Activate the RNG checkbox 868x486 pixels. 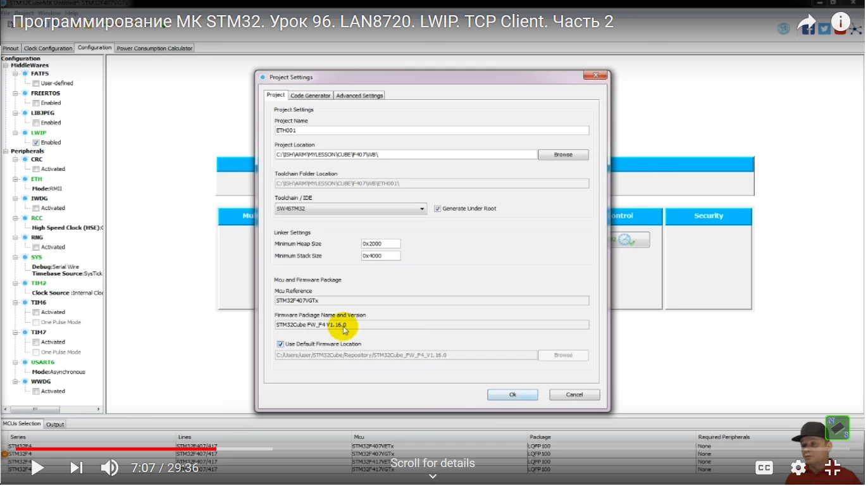[x=36, y=247]
